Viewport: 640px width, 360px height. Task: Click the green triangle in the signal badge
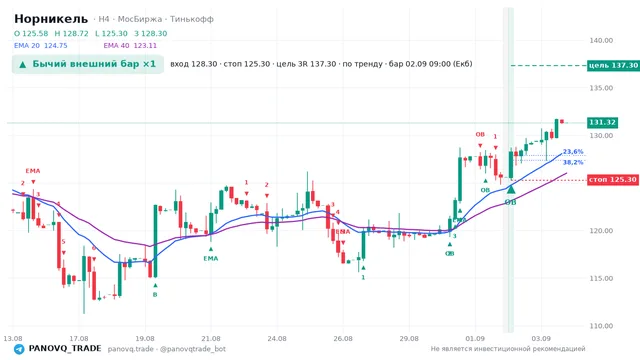point(23,64)
